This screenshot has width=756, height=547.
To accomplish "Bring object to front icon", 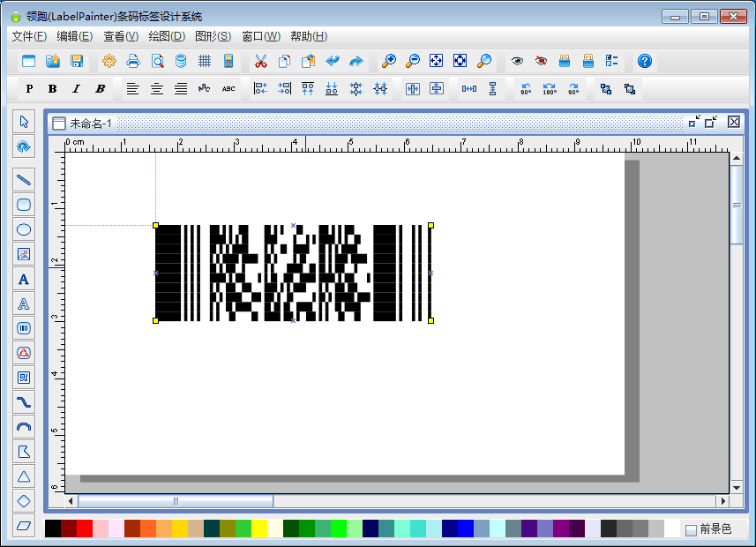I will pyautogui.click(x=606, y=89).
